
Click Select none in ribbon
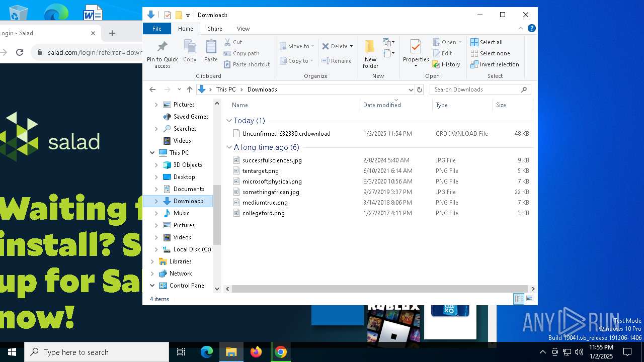tap(490, 53)
